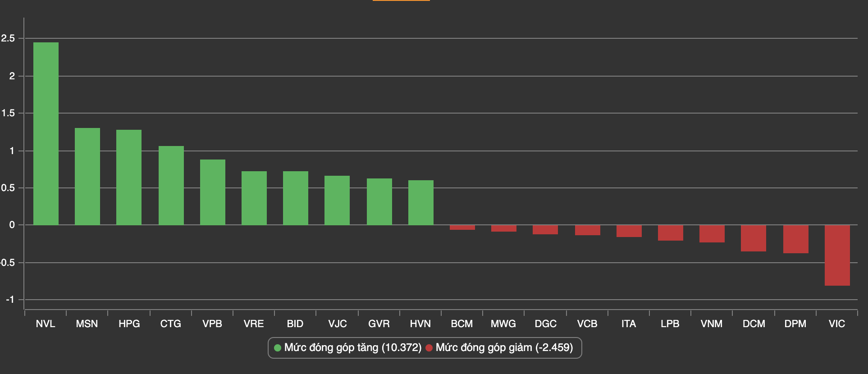Click the VCB axis label
Image resolution: width=868 pixels, height=374 pixels.
pos(587,324)
